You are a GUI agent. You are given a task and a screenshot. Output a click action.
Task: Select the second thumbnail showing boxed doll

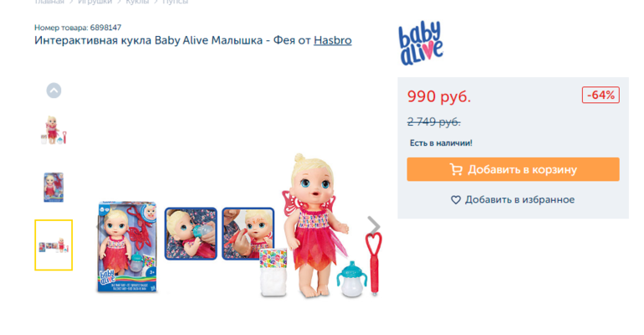[x=54, y=187]
